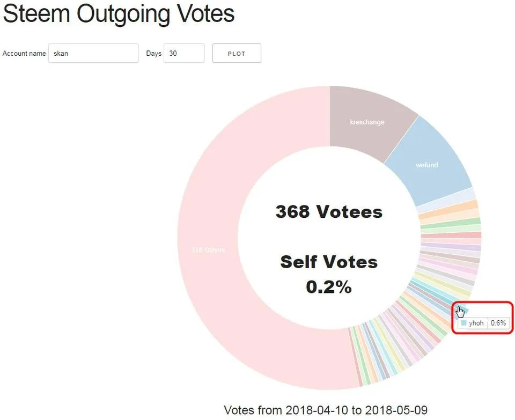Click the Days input field
Viewport: 515px width, 420px height.
(184, 53)
